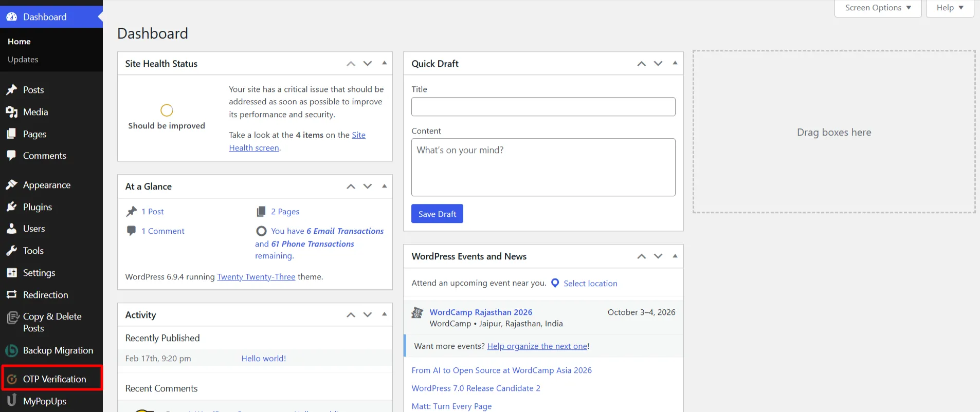The image size is (980, 412).
Task: Click the Appearance paintbrush icon
Action: (x=12, y=185)
